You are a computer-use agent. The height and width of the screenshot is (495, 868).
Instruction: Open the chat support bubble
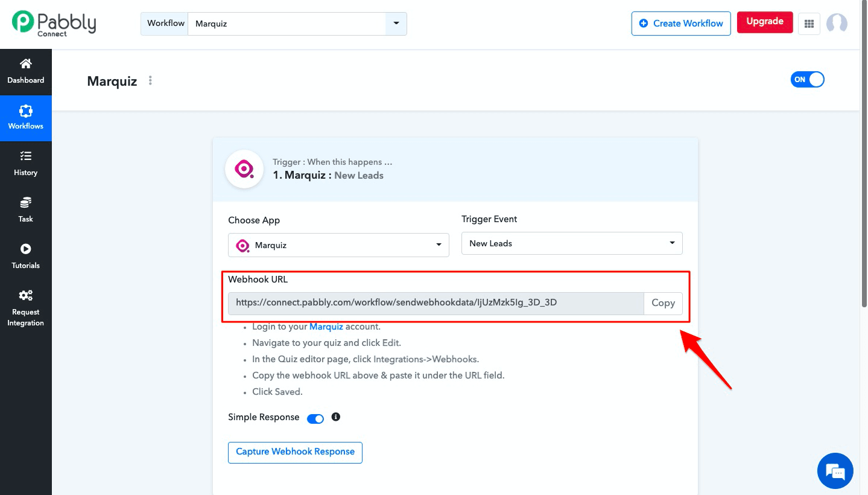(835, 471)
